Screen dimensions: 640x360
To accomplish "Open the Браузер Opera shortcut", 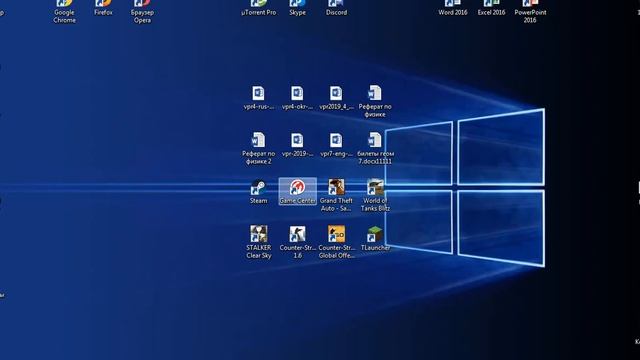I will point(142,11).
